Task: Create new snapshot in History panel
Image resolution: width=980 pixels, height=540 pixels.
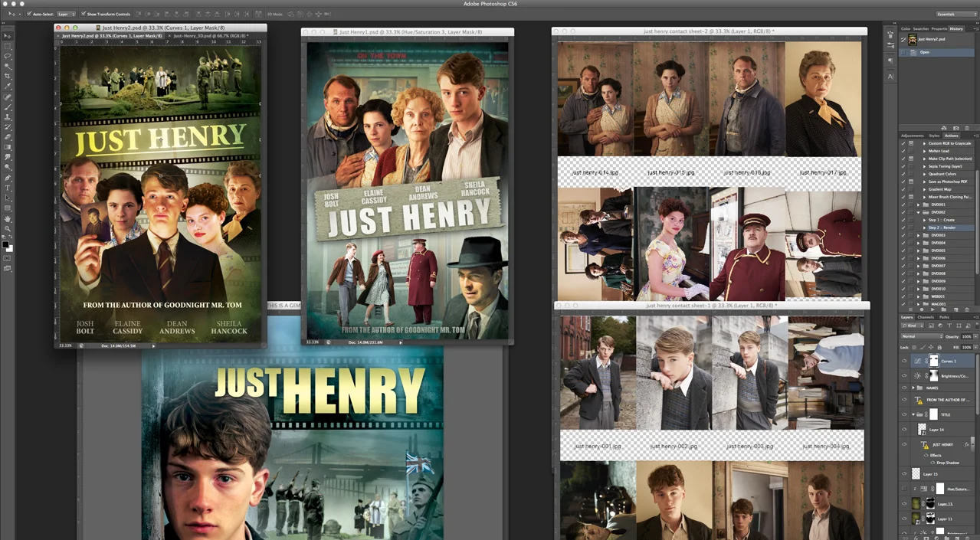Action: point(955,128)
